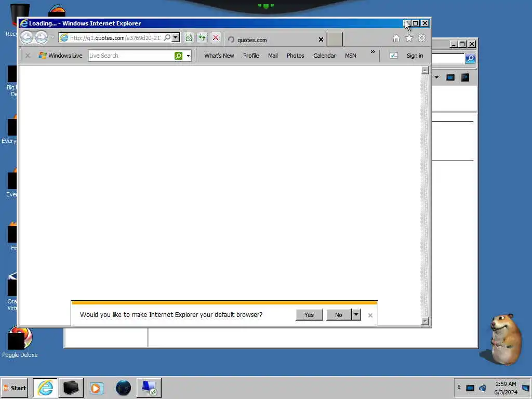Close the Windows Live toolbar with the gray X
This screenshot has height=399, width=532.
pyautogui.click(x=28, y=55)
